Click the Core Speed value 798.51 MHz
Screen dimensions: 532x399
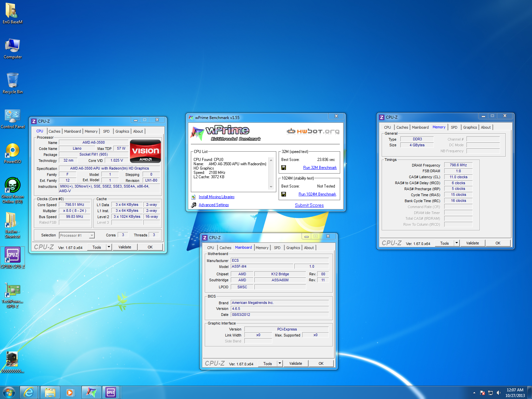coord(75,204)
